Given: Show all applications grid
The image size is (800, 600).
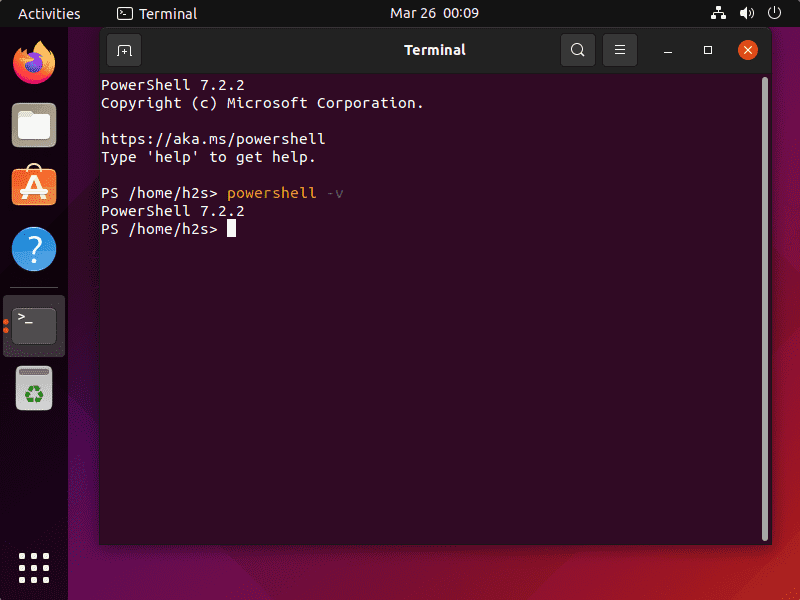Looking at the screenshot, I should coord(33,567).
